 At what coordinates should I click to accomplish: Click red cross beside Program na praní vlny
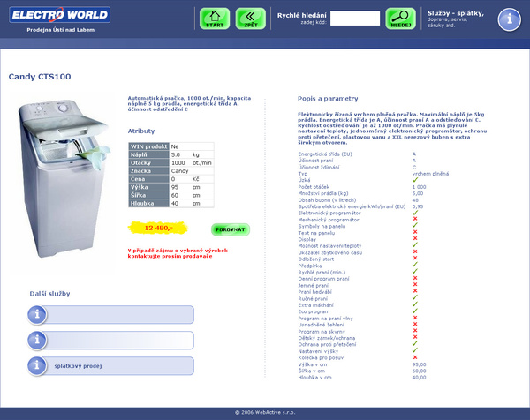[x=415, y=318]
